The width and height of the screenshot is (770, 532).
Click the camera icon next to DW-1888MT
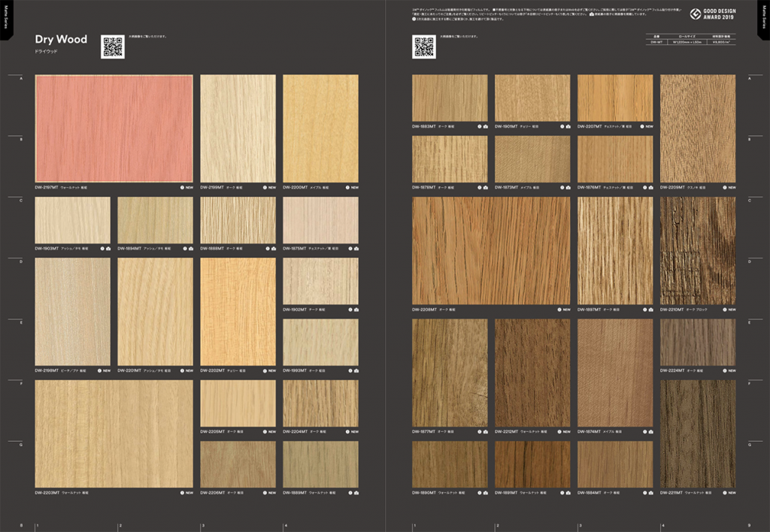(274, 249)
